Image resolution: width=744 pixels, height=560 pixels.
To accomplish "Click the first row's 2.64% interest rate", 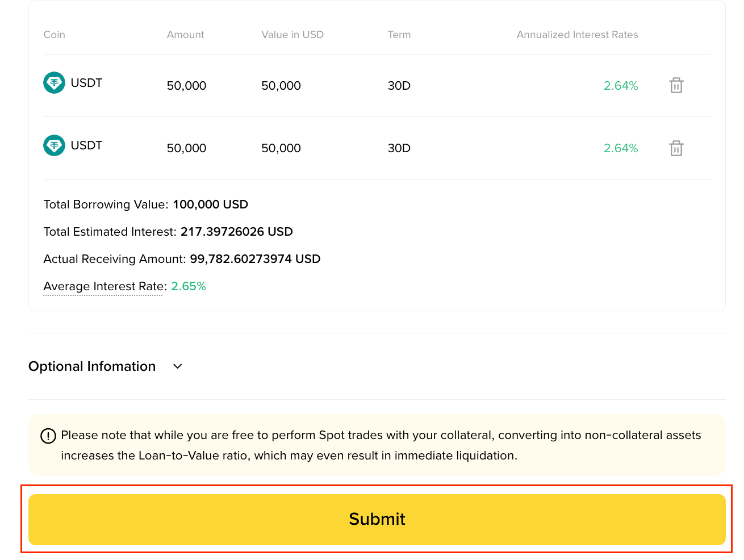I will click(621, 86).
